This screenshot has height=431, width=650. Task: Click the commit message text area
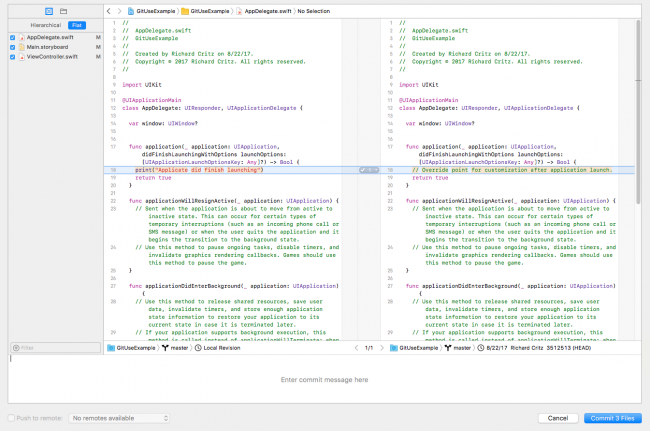pos(325,379)
